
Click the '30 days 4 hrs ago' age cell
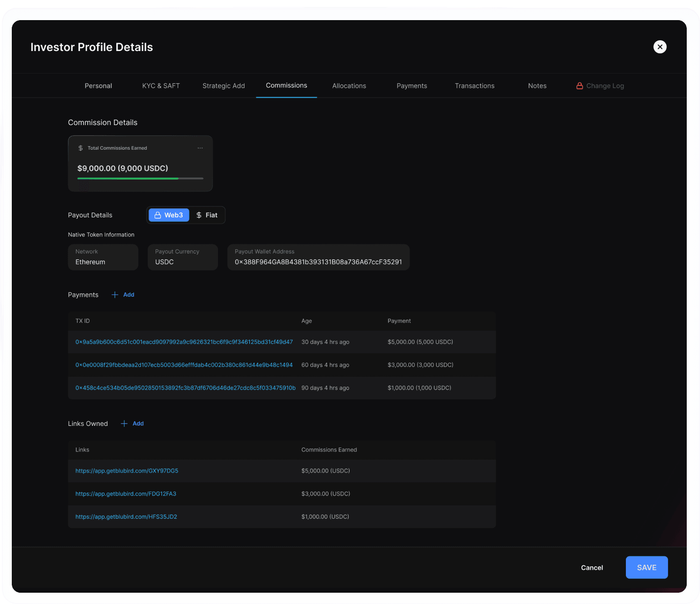coord(325,342)
